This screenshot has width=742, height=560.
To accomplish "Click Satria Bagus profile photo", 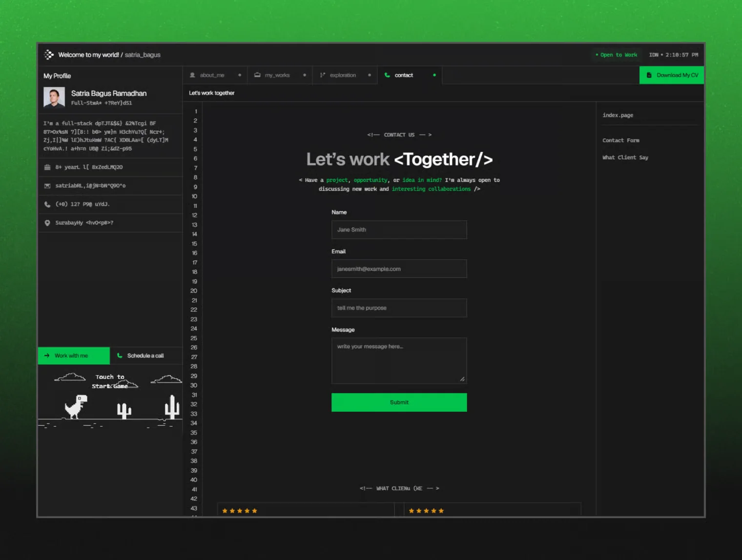I will pos(54,97).
